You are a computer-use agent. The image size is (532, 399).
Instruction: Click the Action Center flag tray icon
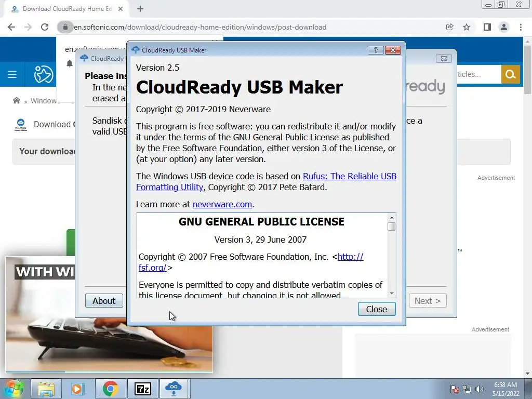pos(455,389)
